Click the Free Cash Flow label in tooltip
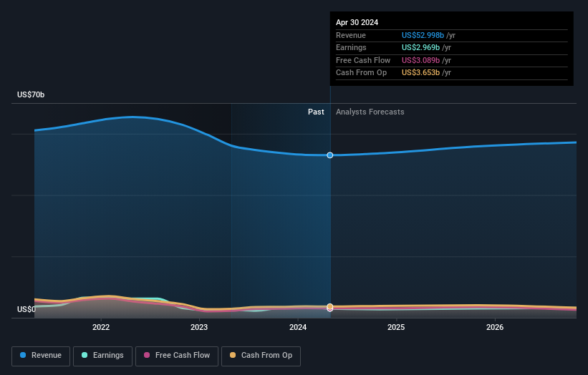Image resolution: width=588 pixels, height=375 pixels. [x=363, y=60]
